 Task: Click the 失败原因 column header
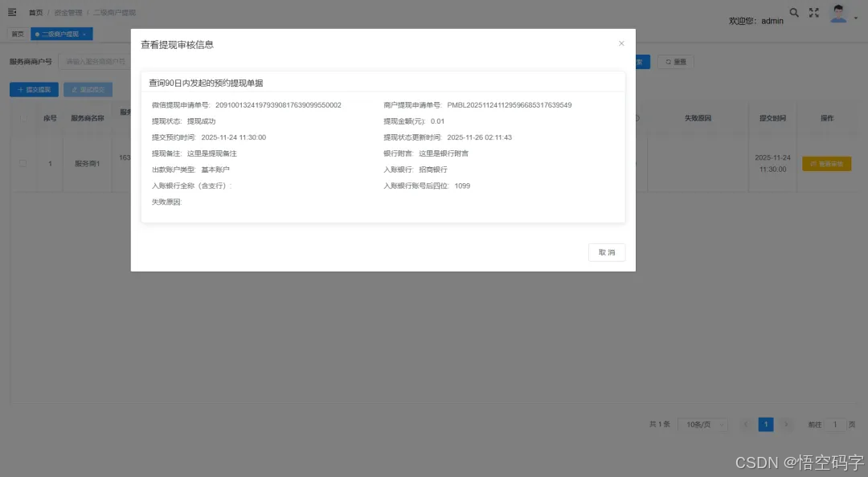(x=698, y=118)
